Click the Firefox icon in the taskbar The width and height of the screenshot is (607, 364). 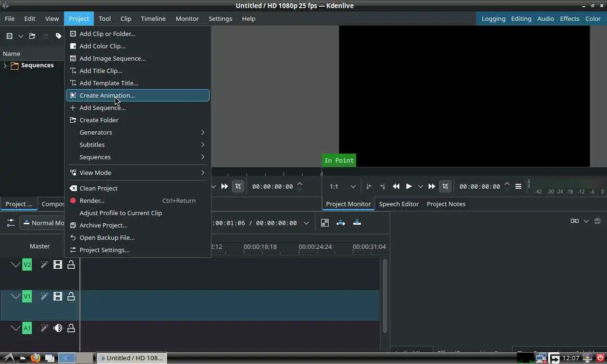[x=36, y=358]
